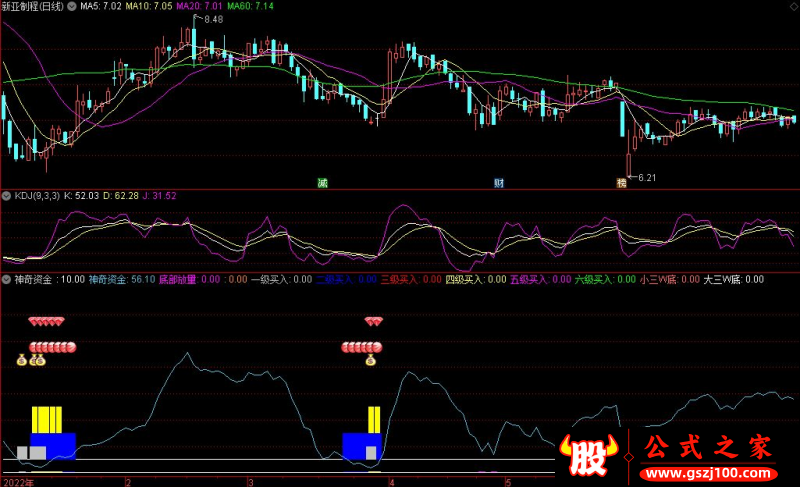
Task: Click the 6.21 low price label
Action: tap(647, 177)
